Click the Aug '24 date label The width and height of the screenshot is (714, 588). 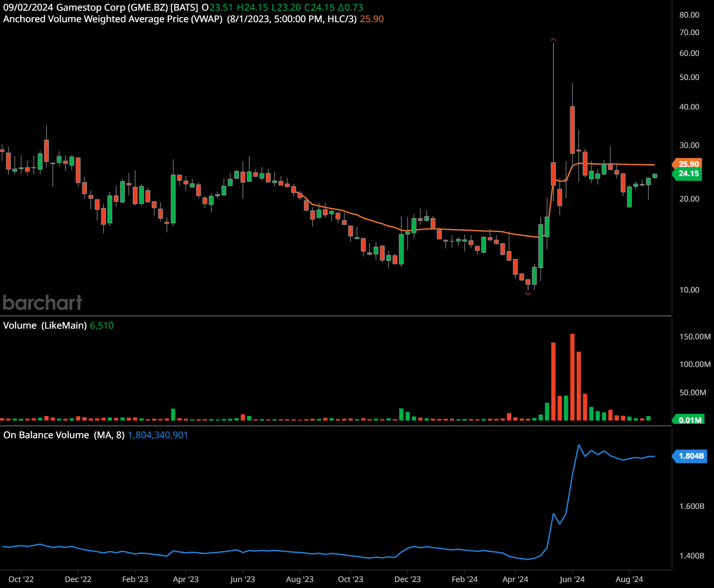629,579
